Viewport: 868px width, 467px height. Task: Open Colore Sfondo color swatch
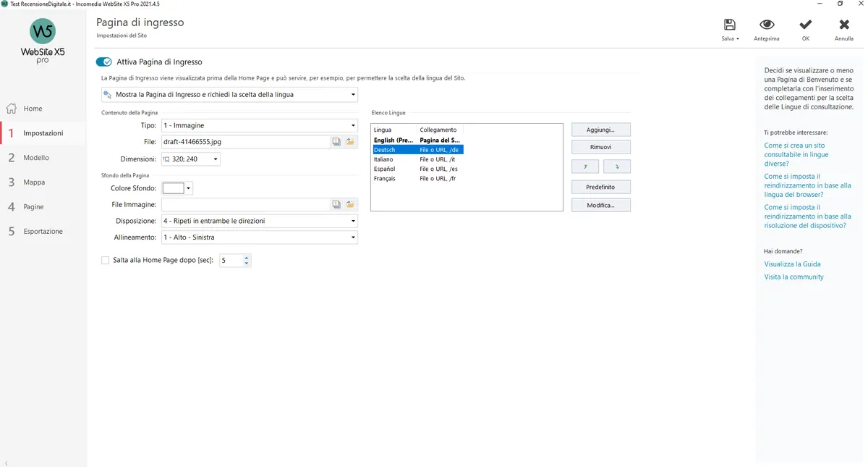tap(177, 188)
